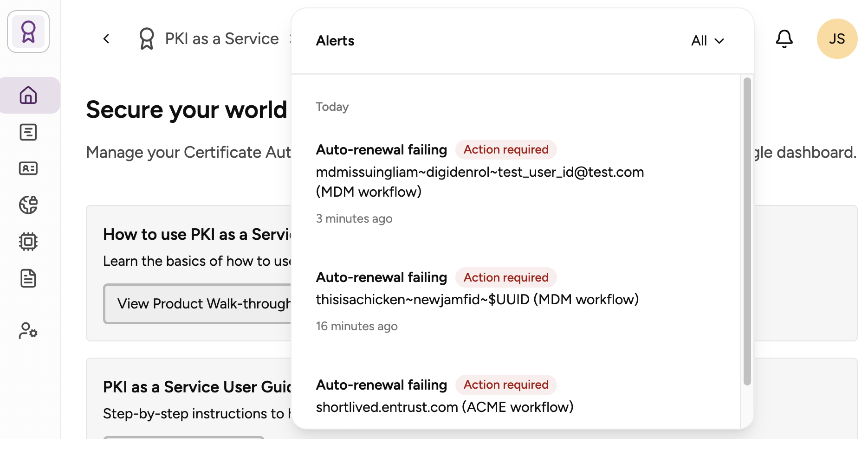Open the JS user avatar menu

837,39
